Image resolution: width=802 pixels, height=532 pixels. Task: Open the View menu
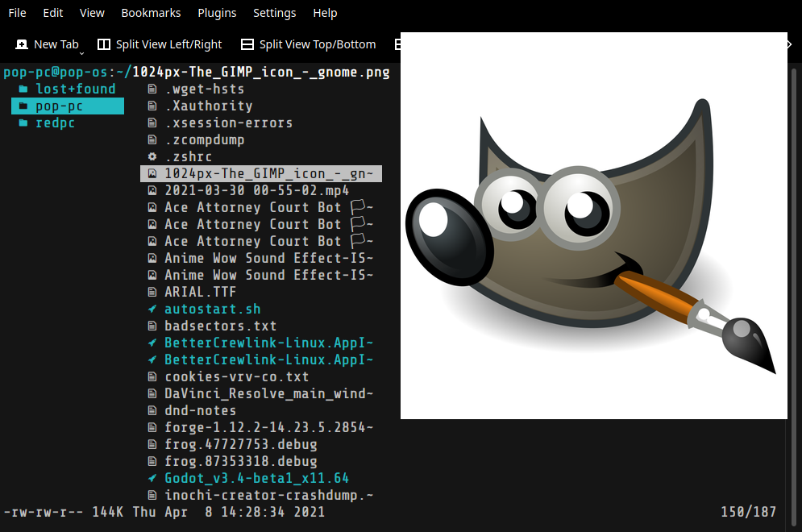coord(92,13)
